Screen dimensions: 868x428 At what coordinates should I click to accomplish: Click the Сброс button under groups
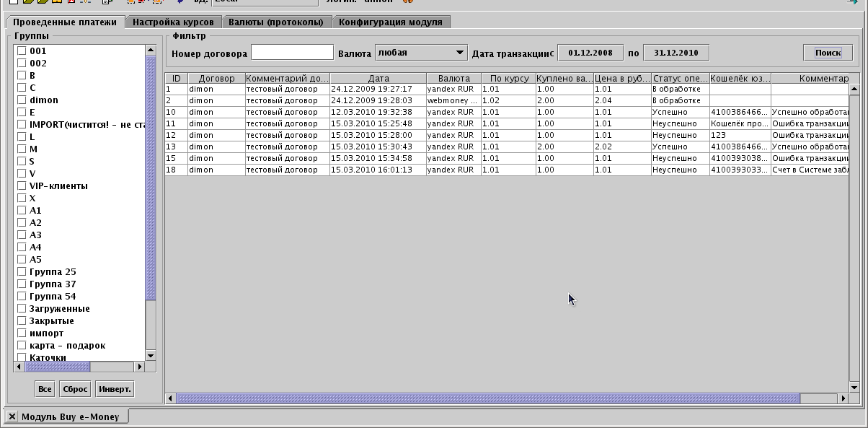[x=75, y=389]
